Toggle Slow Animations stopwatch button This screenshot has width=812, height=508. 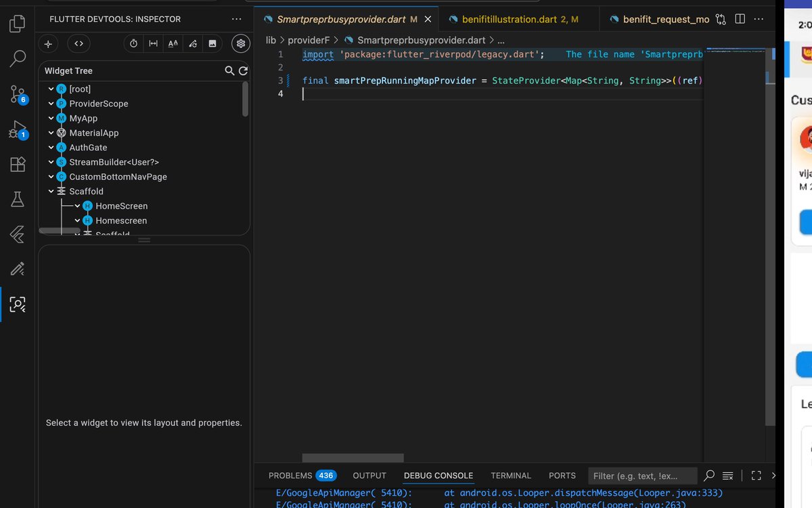(134, 44)
